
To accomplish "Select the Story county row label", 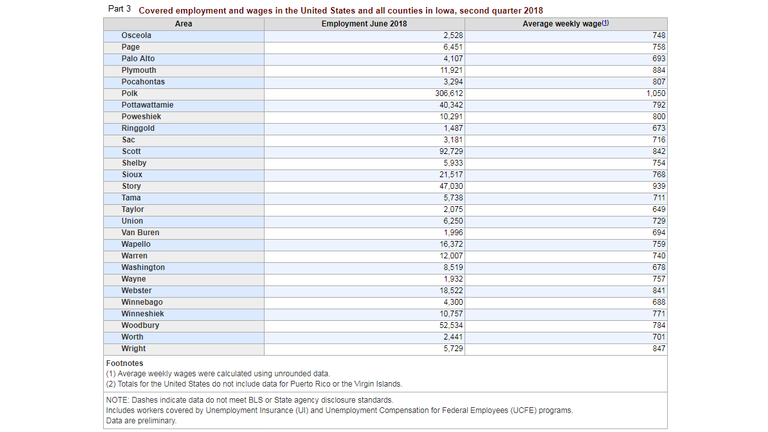I will pos(131,186).
